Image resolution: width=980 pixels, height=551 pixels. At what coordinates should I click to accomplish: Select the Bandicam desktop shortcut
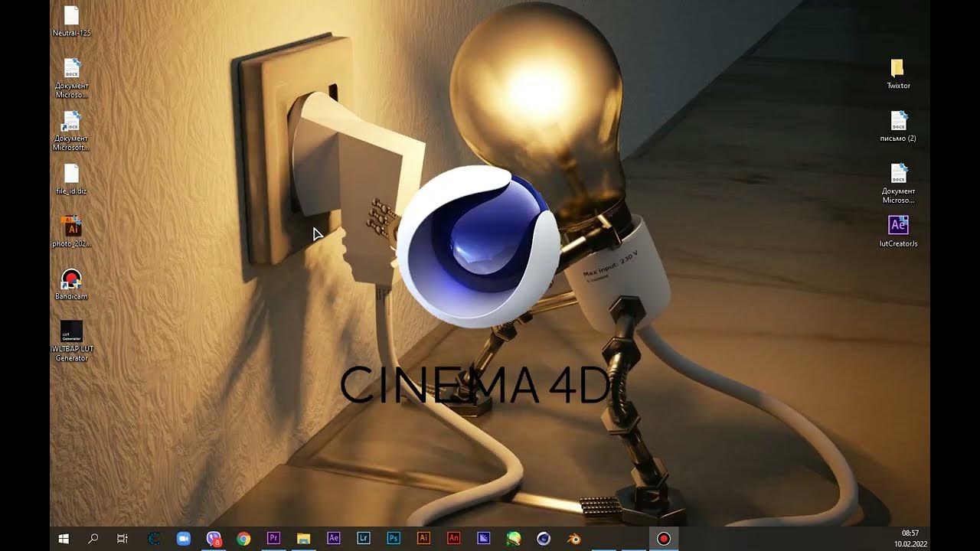[x=71, y=284]
